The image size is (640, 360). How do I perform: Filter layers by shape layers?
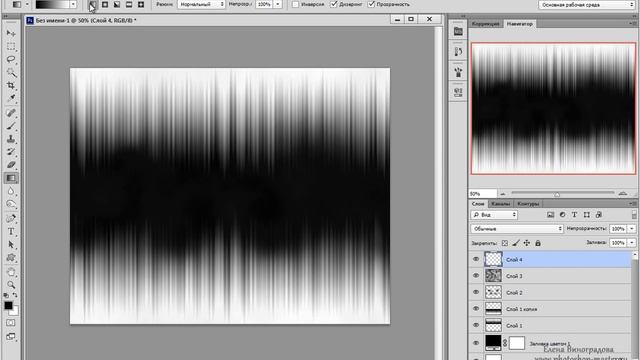[x=587, y=215]
